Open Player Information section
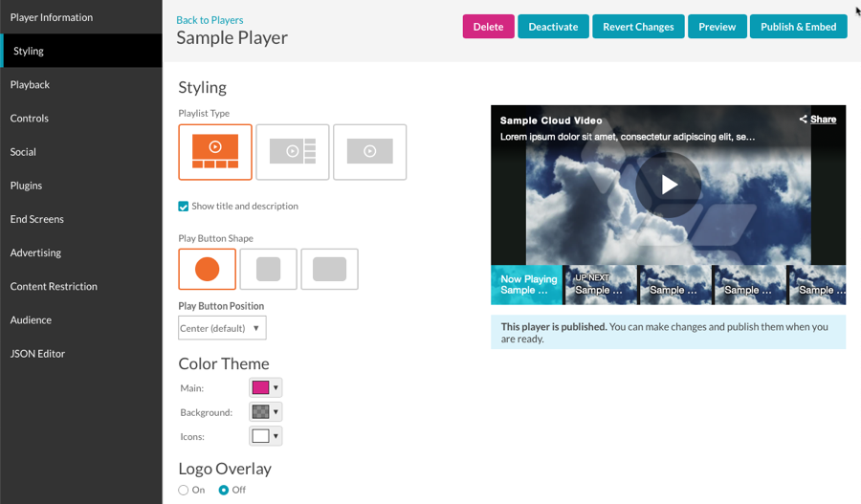Screen dimensions: 861x504 pyautogui.click(x=81, y=17)
